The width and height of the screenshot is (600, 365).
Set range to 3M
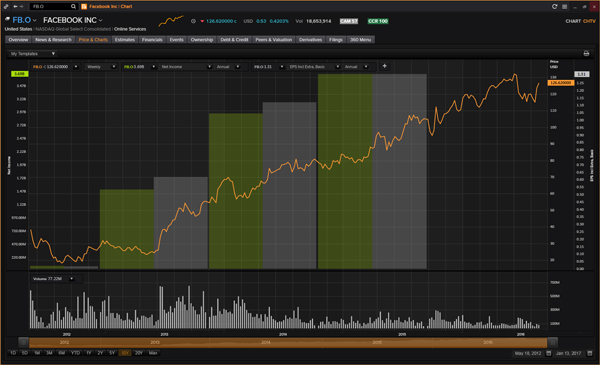(x=49, y=353)
